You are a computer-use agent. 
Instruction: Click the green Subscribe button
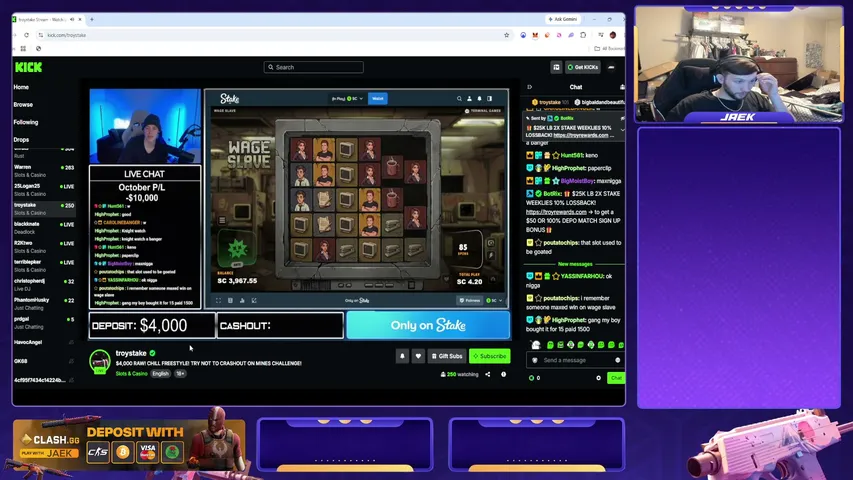(x=490, y=356)
